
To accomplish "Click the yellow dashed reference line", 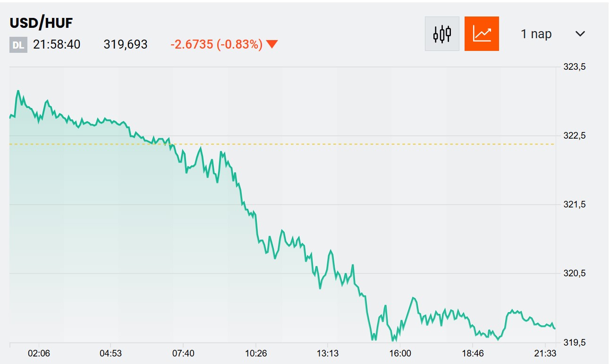I will coord(330,144).
